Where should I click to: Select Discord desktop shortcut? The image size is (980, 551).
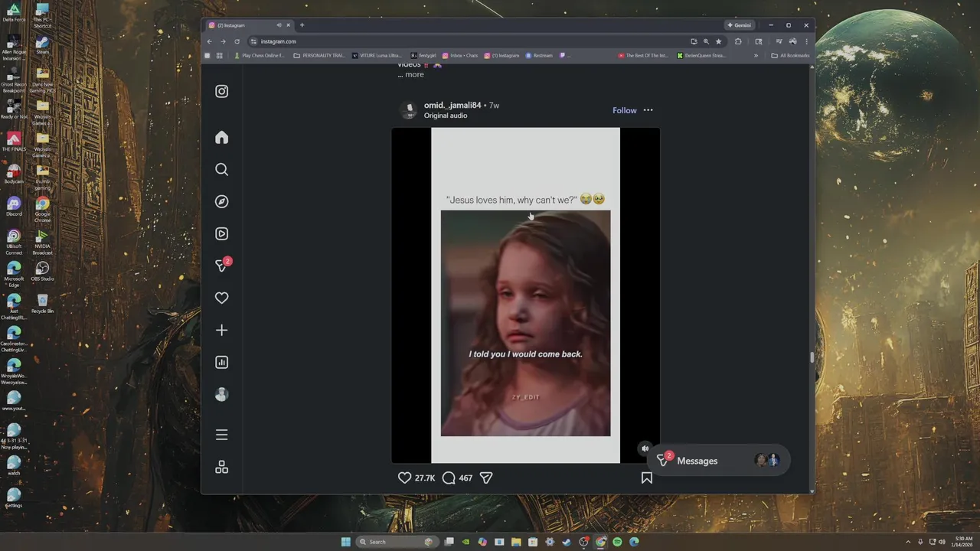pos(14,207)
